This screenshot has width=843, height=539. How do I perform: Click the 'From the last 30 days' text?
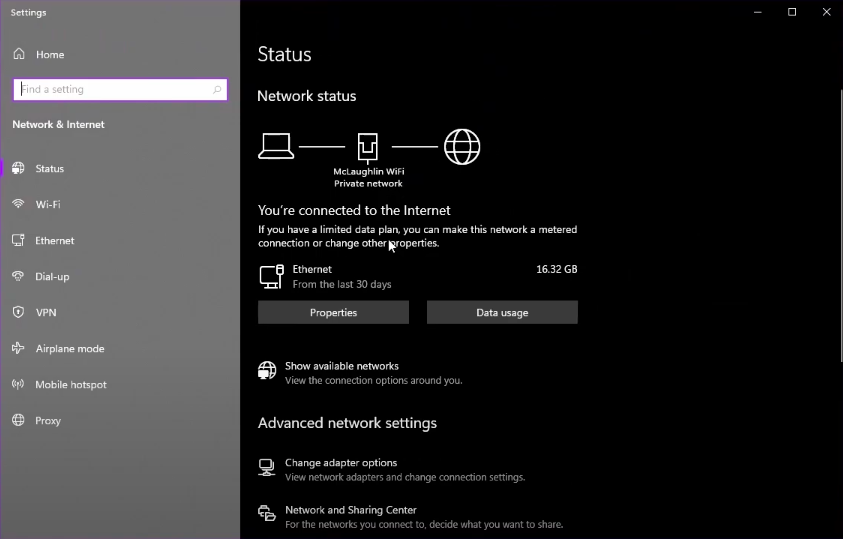coord(342,284)
